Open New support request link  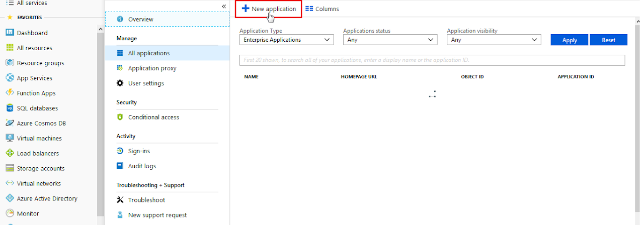[x=157, y=215]
